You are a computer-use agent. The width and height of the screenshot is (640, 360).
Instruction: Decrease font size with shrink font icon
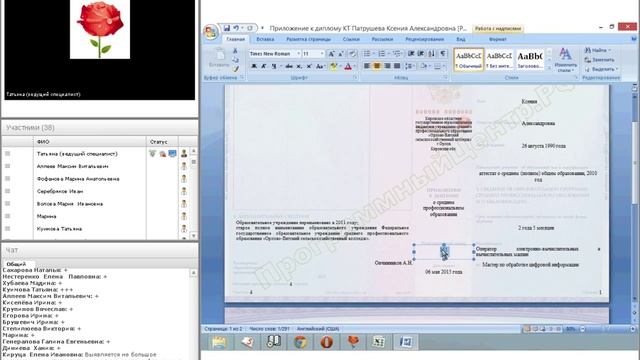(341, 53)
